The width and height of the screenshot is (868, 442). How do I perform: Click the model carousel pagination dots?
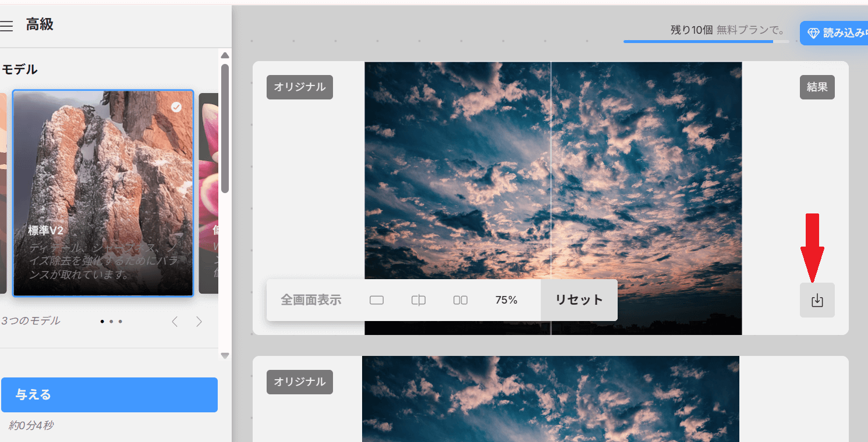111,321
